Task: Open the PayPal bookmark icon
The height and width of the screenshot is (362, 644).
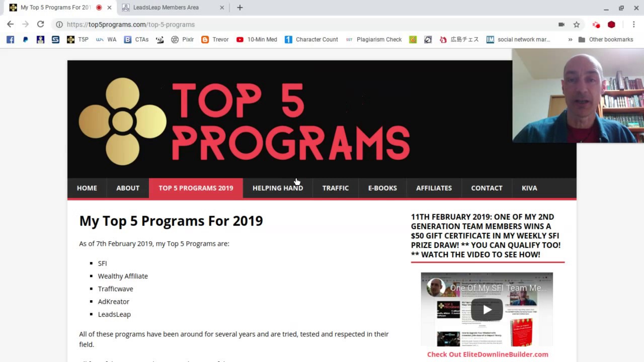Action: [25, 39]
